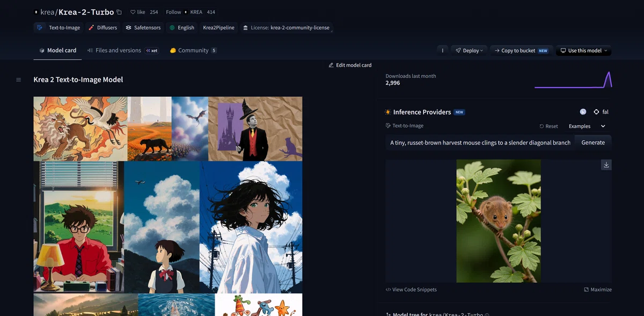Screen dimensions: 644x316
Task: Open the krea organization link
Action: click(x=47, y=12)
